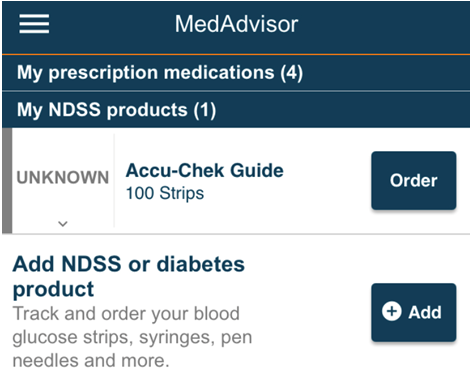Tap the status column of Accu-Chek row
The image size is (470, 384).
pyautogui.click(x=63, y=181)
